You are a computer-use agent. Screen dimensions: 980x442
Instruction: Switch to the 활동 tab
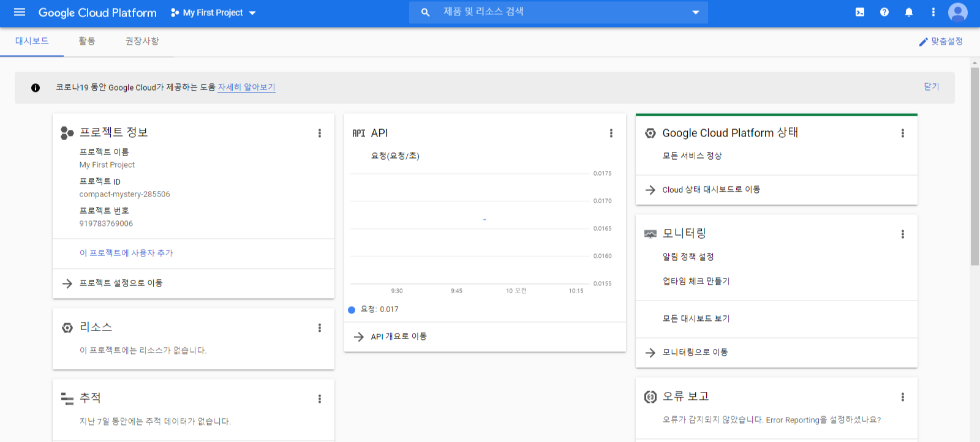point(87,41)
